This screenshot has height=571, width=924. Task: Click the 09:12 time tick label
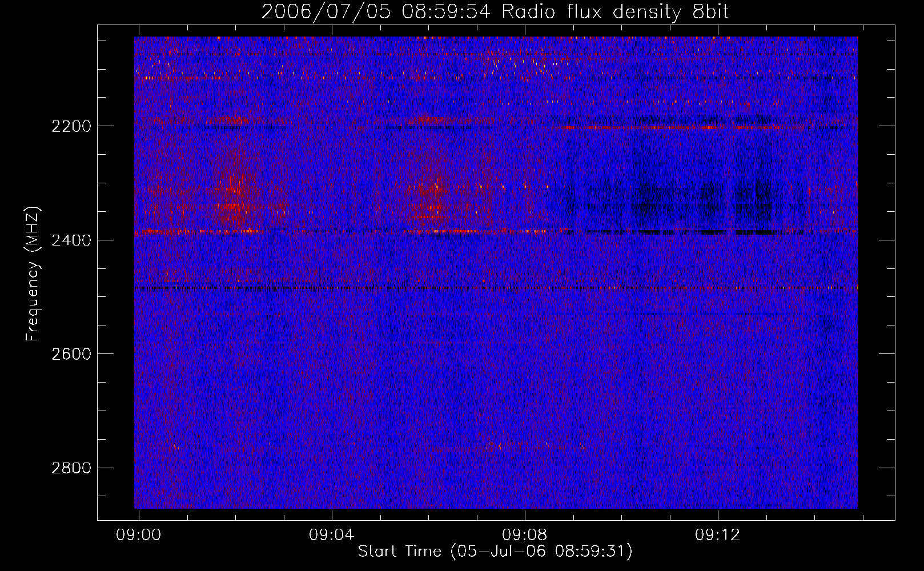(718, 535)
